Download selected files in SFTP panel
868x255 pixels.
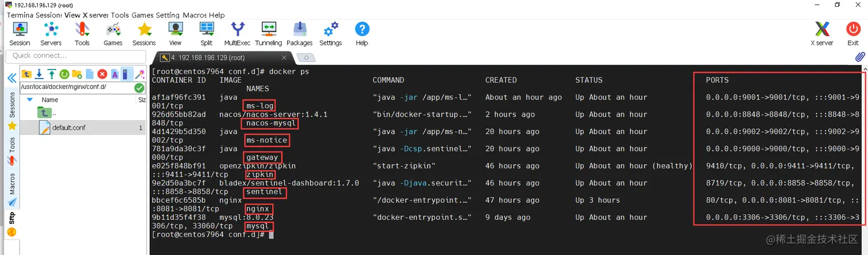point(39,74)
